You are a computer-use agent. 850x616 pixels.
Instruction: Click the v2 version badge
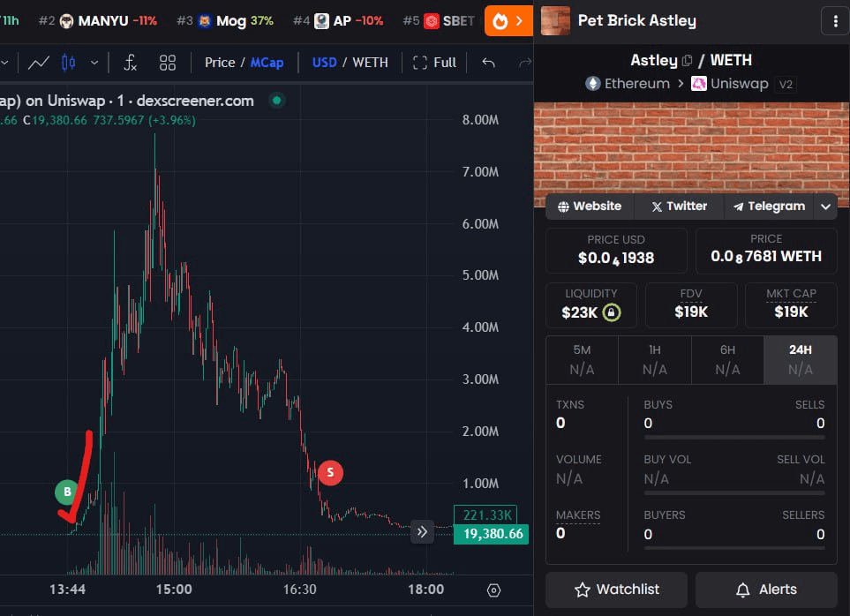point(786,85)
